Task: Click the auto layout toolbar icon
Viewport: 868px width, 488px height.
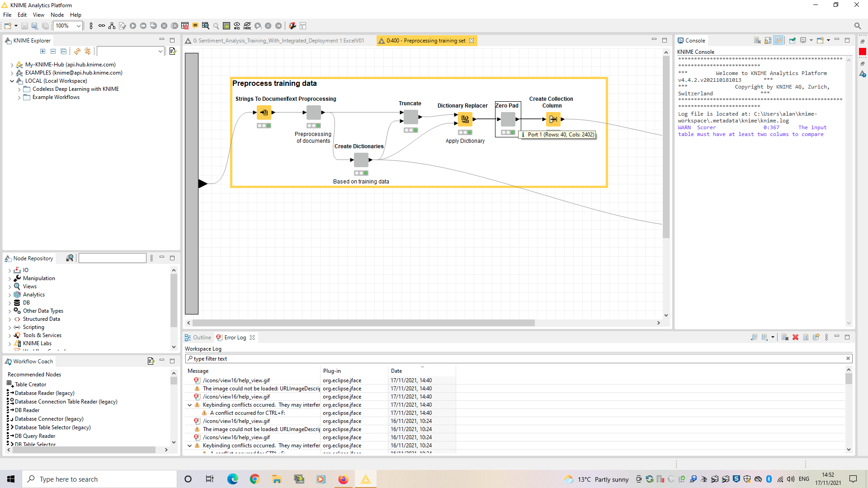Action: [x=112, y=26]
